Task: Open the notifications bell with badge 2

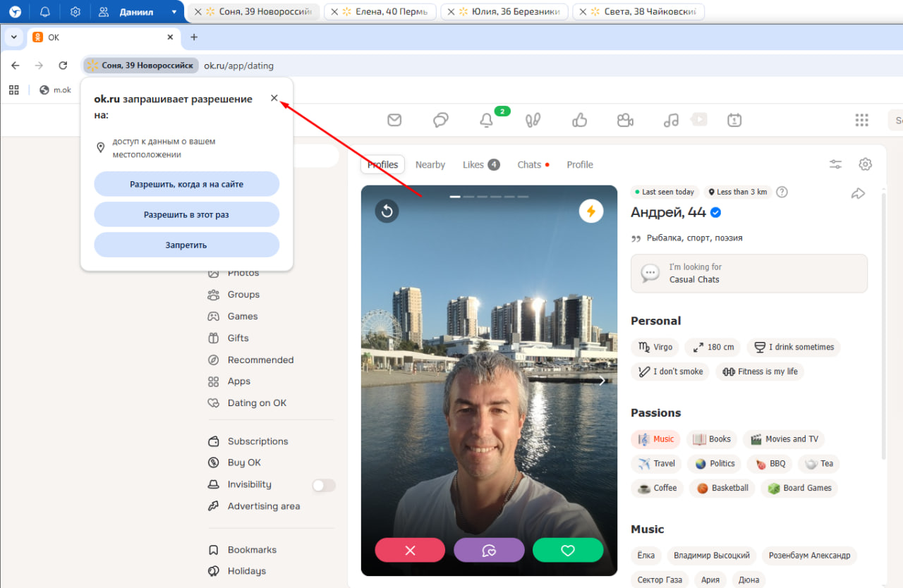Action: click(x=486, y=121)
